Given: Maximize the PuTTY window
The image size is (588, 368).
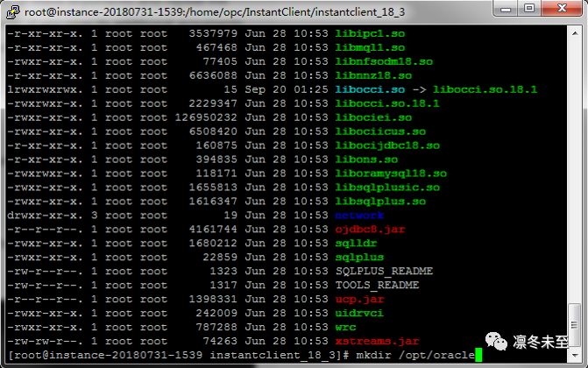Looking at the screenshot, I should [x=529, y=8].
